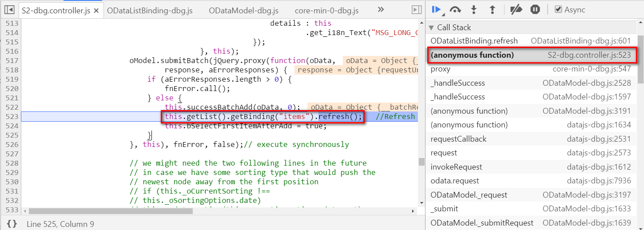Step out of current function
The height and width of the screenshot is (230, 644).
(x=492, y=9)
